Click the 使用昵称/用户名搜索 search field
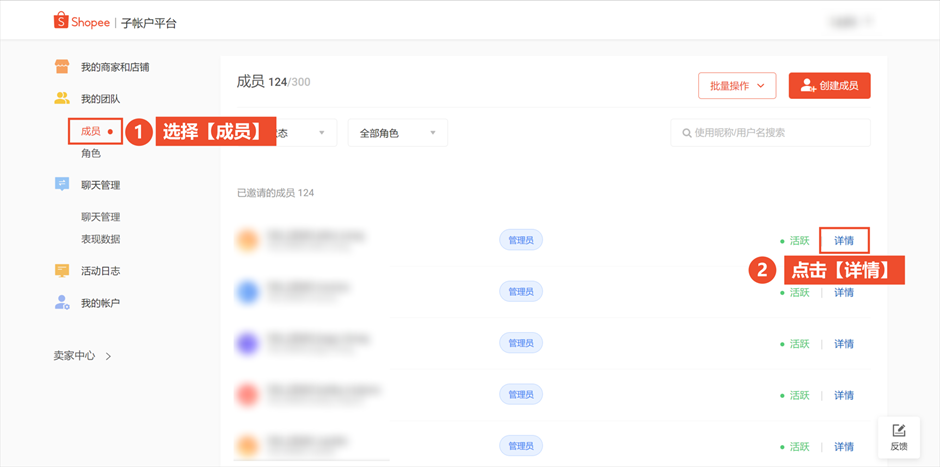 (x=770, y=132)
